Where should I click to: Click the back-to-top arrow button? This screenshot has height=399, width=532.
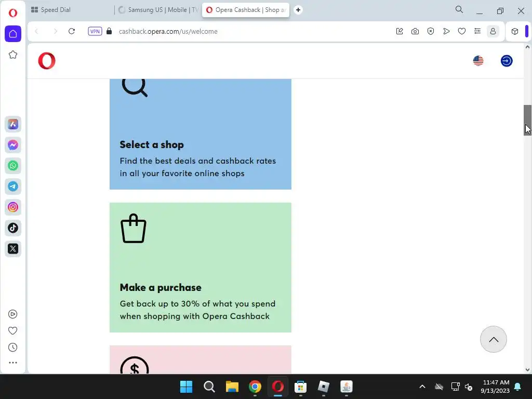coord(494,339)
